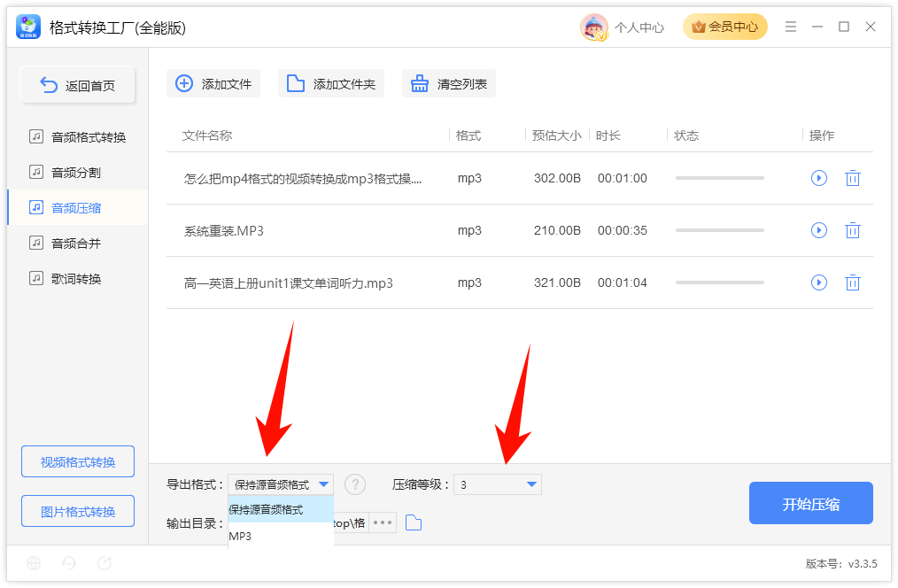Delete the 系统重装.MP3 file row
This screenshot has width=898, height=588.
coord(853,230)
